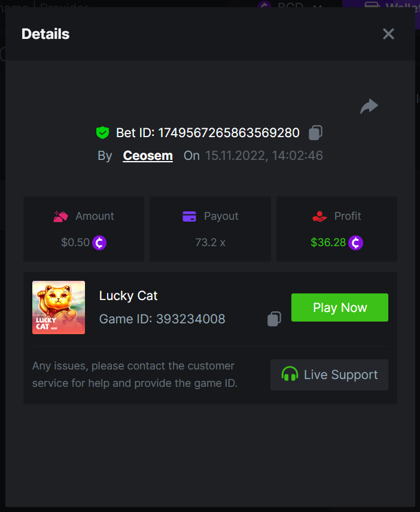Open the Wallet button behind the dialog
Image resolution: width=420 pixels, height=512 pixels.
[383, 5]
